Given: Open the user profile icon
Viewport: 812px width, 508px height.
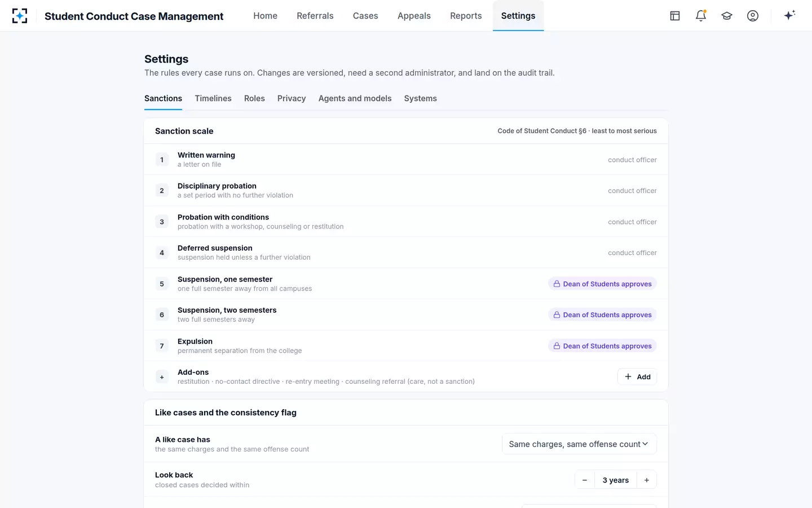Looking at the screenshot, I should (753, 16).
